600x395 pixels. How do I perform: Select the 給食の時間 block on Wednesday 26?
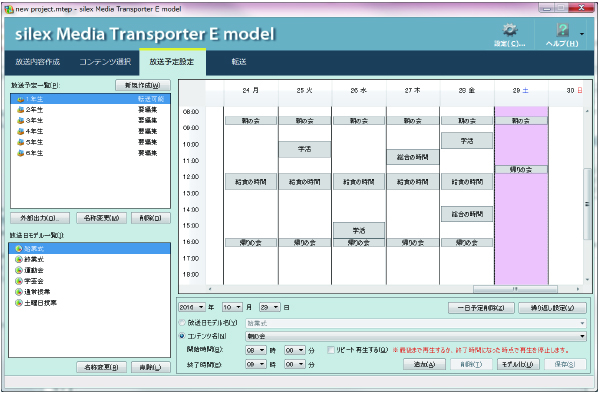tap(359, 182)
